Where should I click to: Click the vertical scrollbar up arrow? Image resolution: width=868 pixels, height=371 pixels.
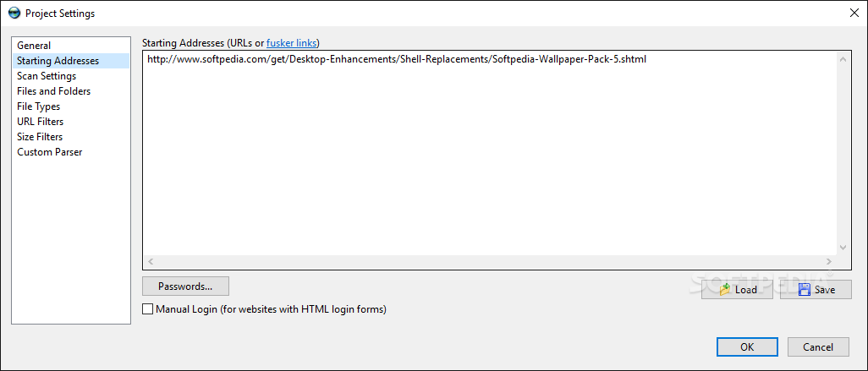pos(843,59)
